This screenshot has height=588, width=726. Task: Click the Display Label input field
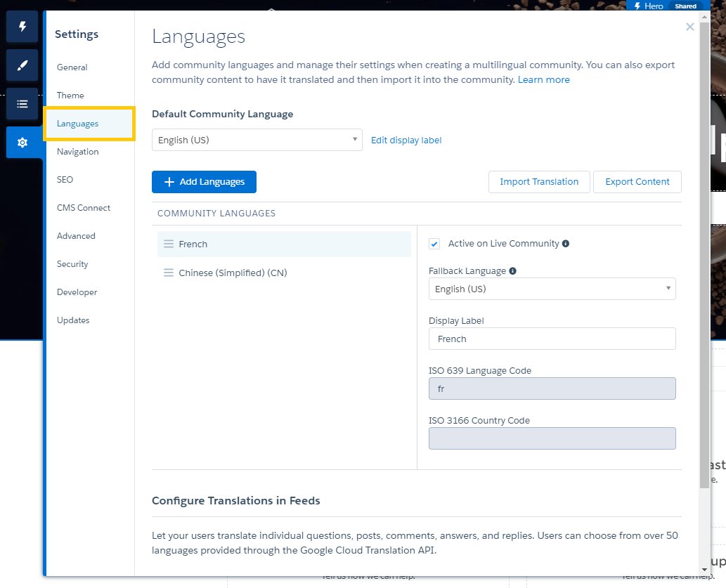[552, 339]
